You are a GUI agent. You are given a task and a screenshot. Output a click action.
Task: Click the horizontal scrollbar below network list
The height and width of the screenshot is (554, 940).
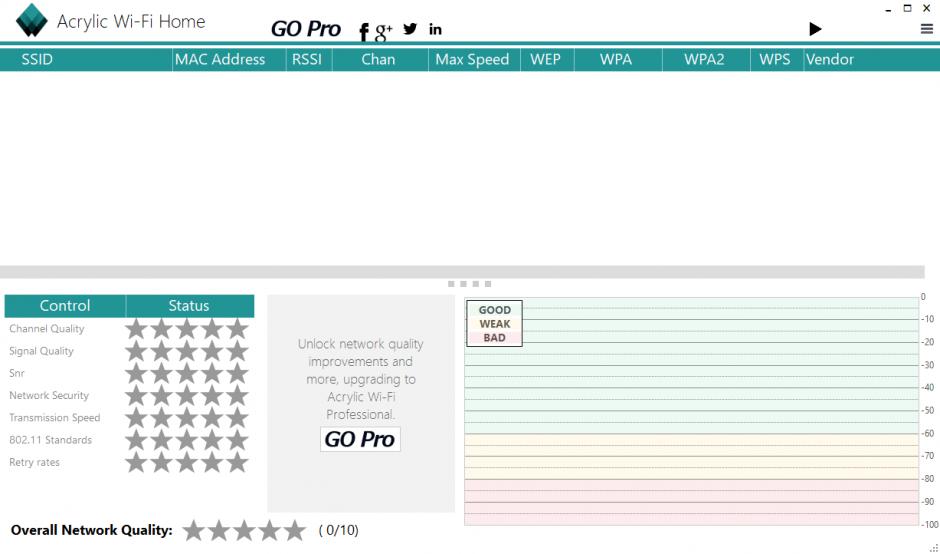click(x=462, y=272)
